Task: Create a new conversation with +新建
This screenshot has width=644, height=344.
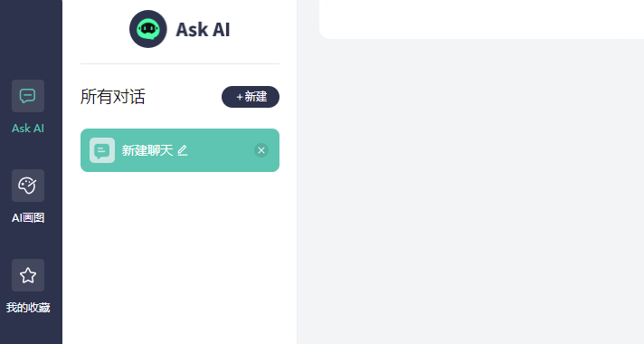Action: click(251, 97)
